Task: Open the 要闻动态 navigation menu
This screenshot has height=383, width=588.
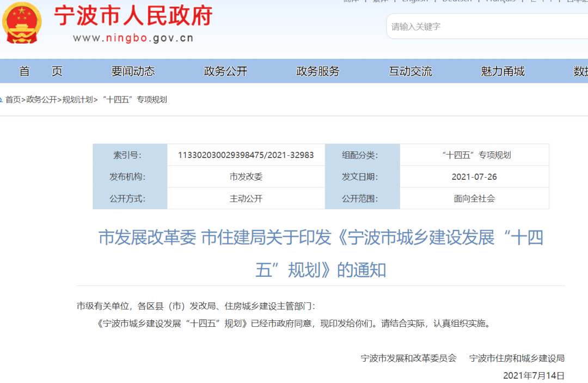Action: click(x=133, y=71)
